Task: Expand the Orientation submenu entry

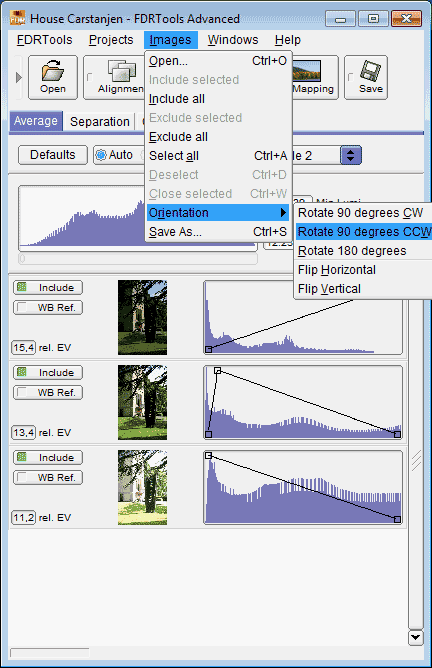Action: point(218,213)
